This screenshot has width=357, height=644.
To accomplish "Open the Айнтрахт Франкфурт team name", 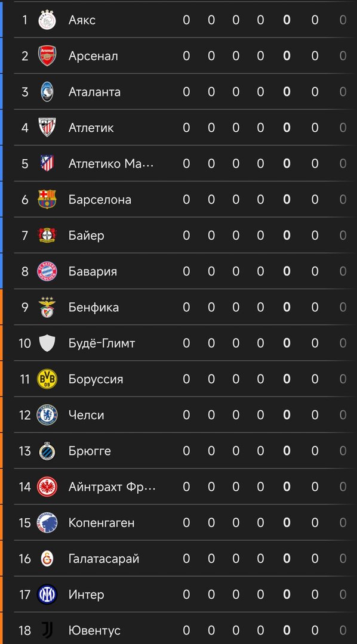I will click(112, 487).
